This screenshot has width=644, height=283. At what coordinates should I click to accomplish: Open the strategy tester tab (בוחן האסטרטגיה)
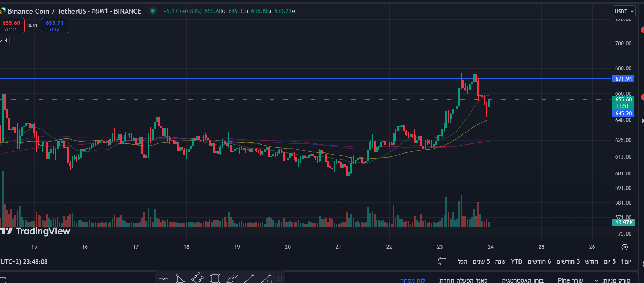point(523,280)
